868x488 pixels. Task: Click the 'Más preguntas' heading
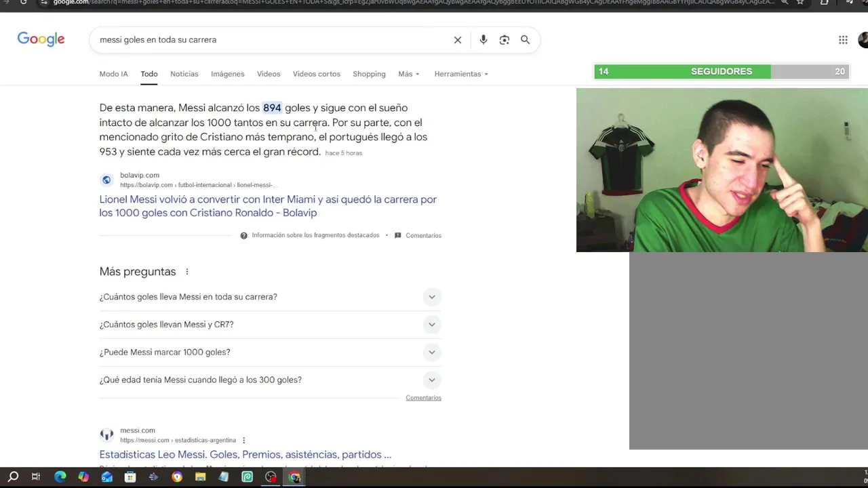click(x=138, y=272)
